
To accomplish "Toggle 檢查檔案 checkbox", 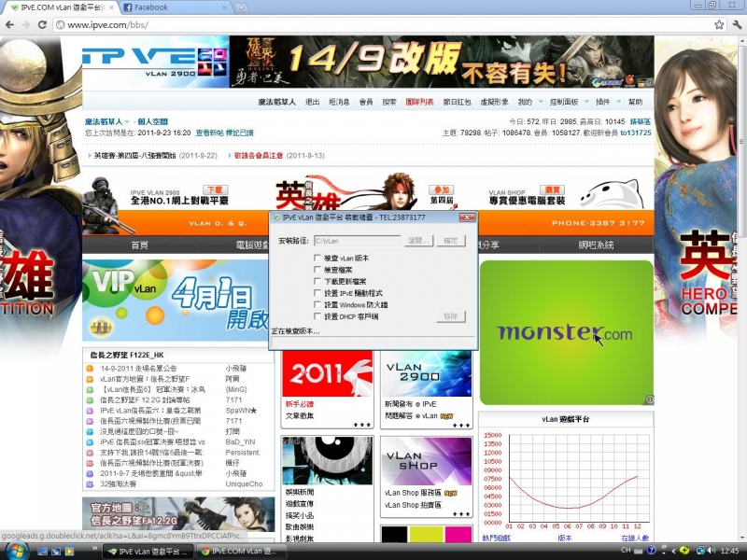I will click(317, 270).
